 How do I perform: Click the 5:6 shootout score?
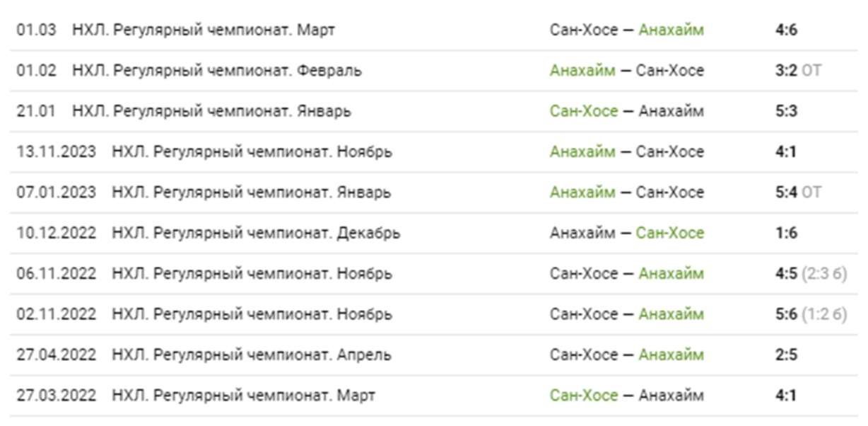786,314
